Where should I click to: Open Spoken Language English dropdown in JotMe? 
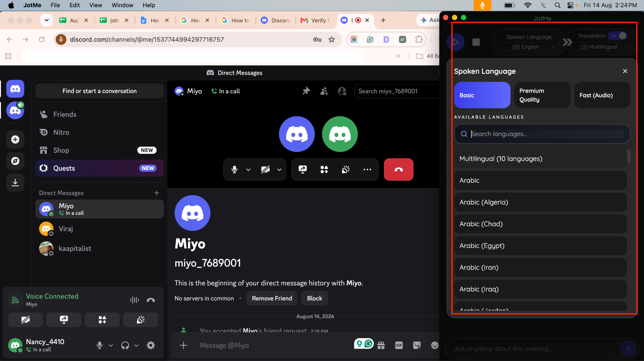529,47
